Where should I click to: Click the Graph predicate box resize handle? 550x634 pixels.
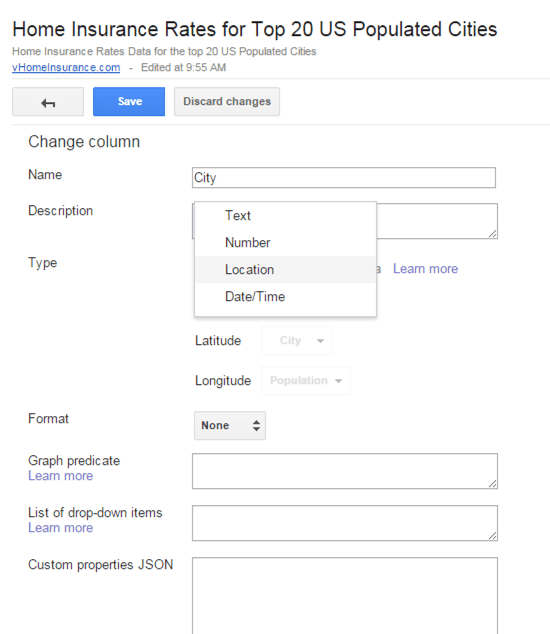click(x=493, y=484)
